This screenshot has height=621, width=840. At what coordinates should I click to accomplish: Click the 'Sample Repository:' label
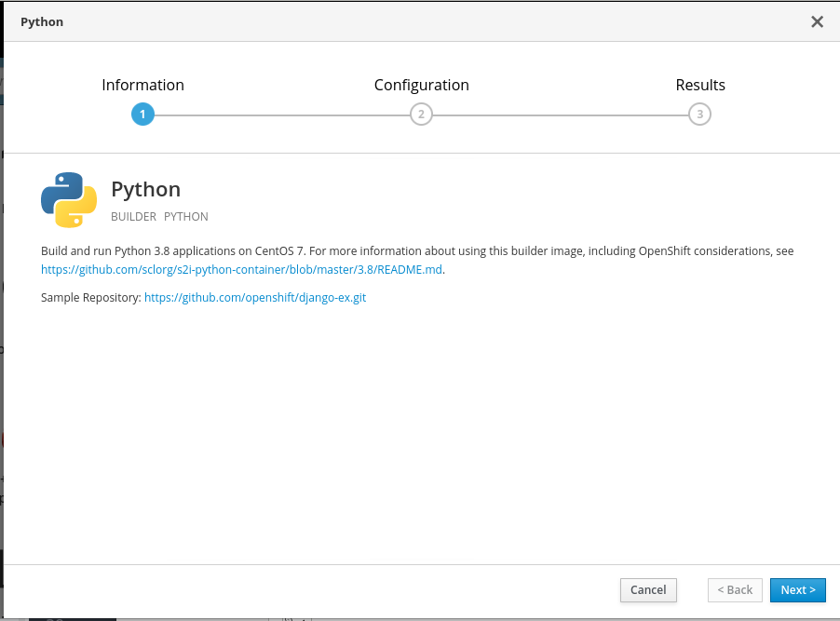tap(91, 297)
